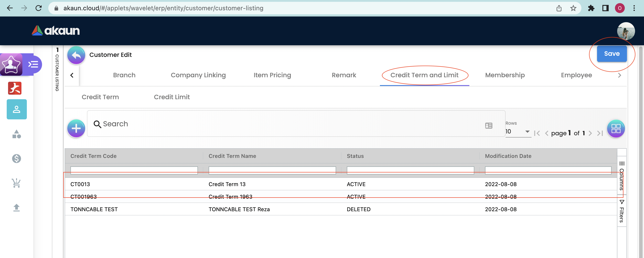Expand the Rows per page dropdown
Image resolution: width=644 pixels, height=258 pixels.
coord(518,131)
